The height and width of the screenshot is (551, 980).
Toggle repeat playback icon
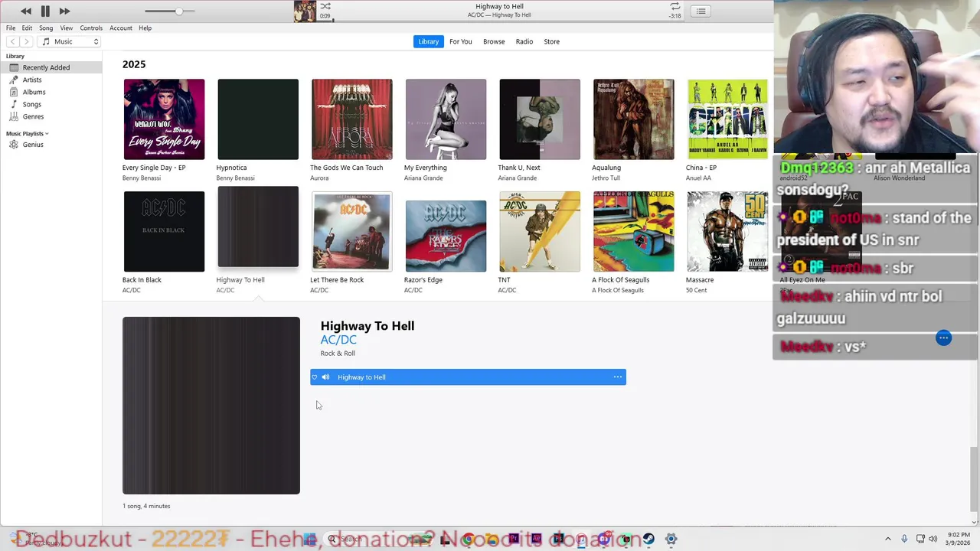(x=675, y=6)
